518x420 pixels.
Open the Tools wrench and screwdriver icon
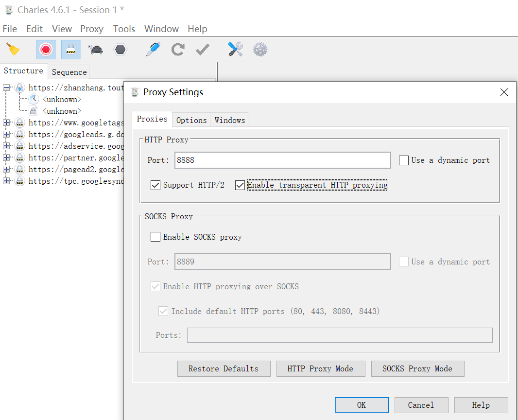pyautogui.click(x=235, y=50)
